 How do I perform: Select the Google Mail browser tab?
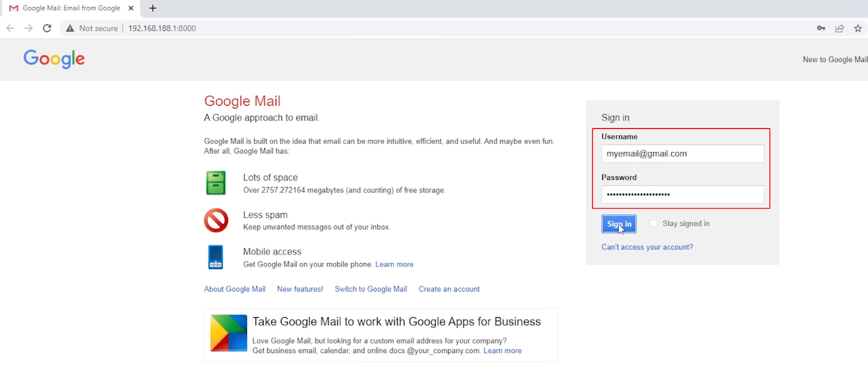point(71,8)
